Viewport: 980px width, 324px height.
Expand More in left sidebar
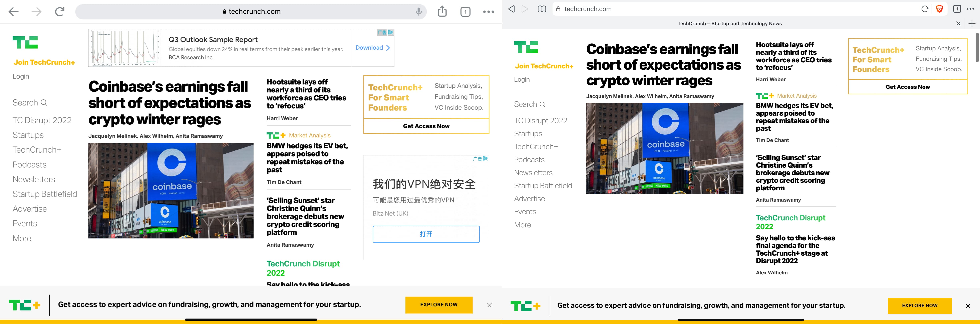click(22, 238)
